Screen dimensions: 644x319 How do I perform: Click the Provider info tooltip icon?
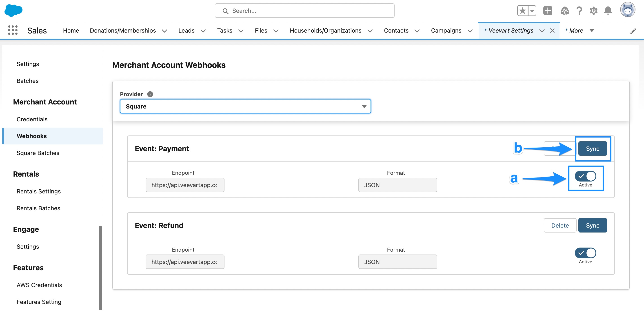tap(150, 94)
